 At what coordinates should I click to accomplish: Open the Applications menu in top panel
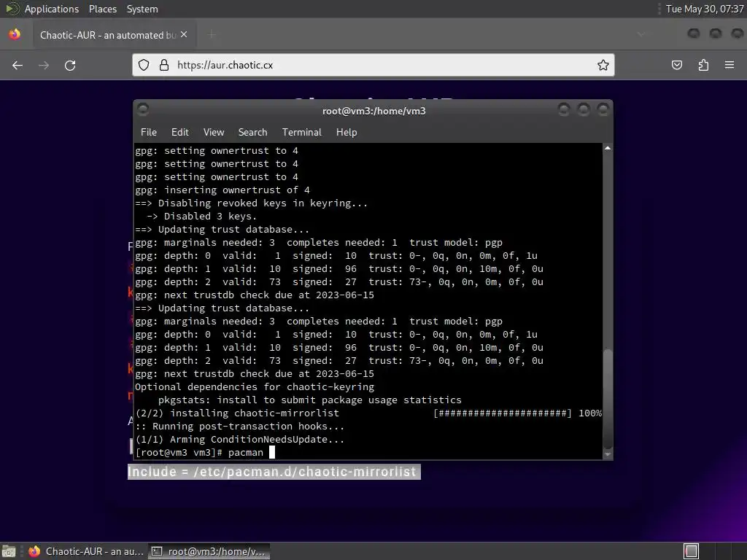click(x=52, y=9)
